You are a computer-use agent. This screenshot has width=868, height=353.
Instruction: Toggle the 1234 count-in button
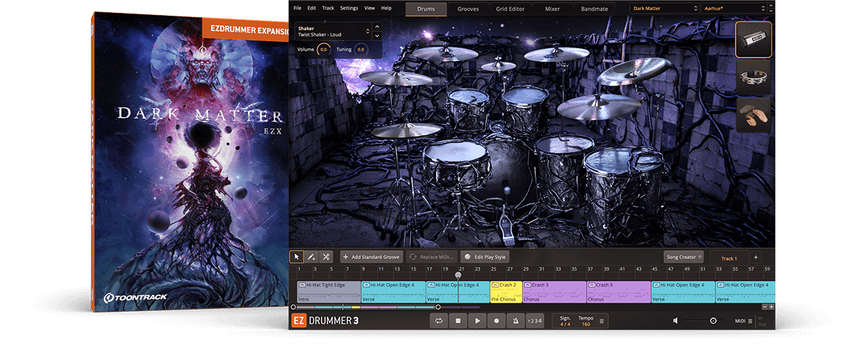[x=535, y=320]
